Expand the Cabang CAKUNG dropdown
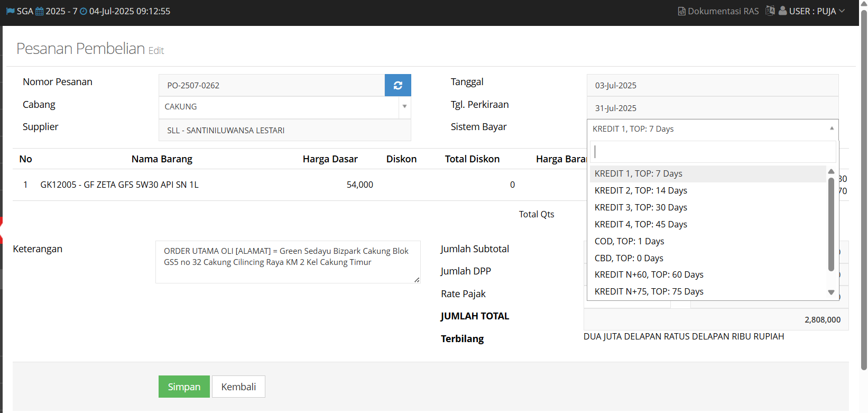 click(x=404, y=107)
